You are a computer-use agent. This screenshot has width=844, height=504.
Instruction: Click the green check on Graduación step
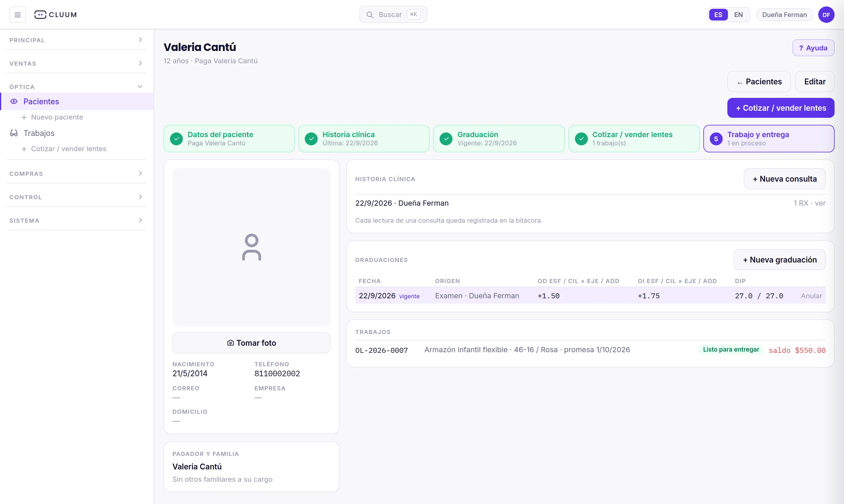(x=446, y=139)
